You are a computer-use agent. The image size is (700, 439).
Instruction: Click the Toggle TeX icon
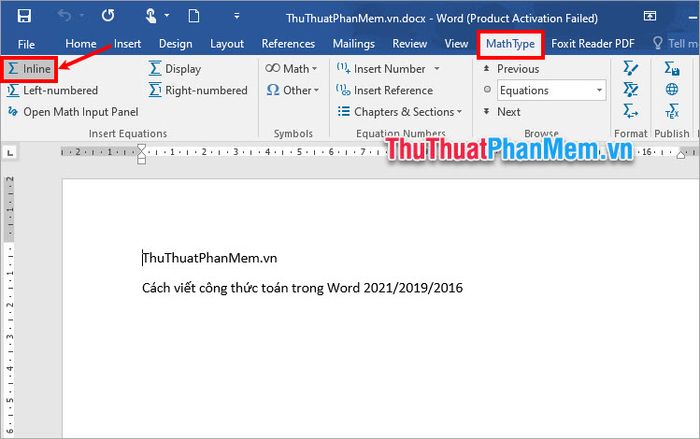[672, 111]
